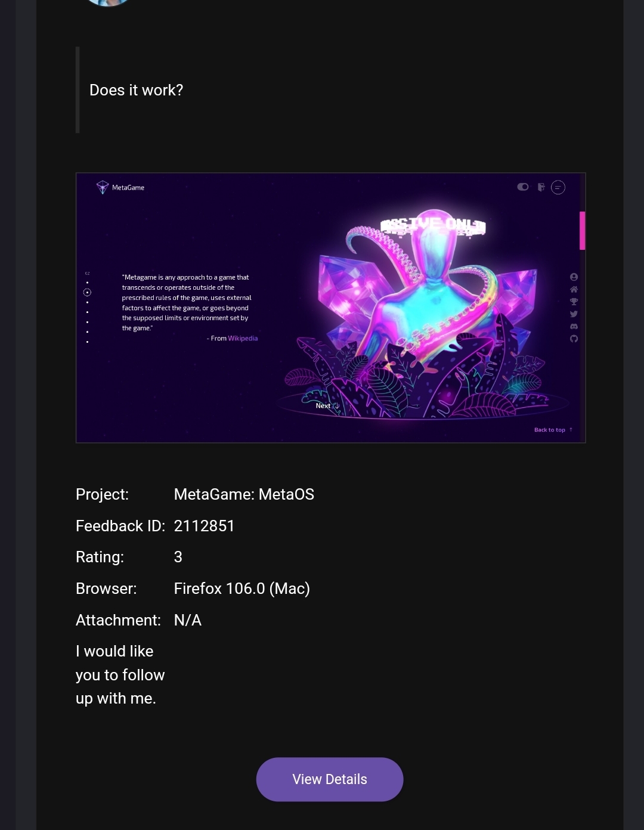The width and height of the screenshot is (644, 830).
Task: Open the trophy leaderboard icon
Action: tap(574, 302)
